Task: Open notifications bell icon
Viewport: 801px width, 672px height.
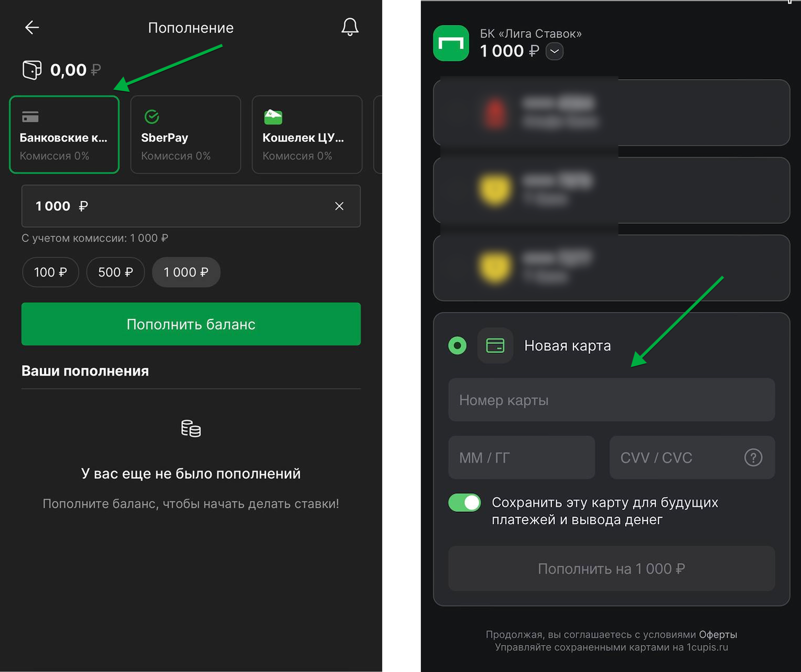Action: tap(349, 27)
